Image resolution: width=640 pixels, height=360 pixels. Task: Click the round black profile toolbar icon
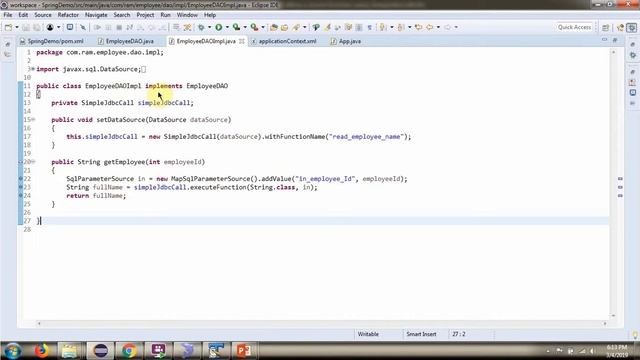point(50,27)
